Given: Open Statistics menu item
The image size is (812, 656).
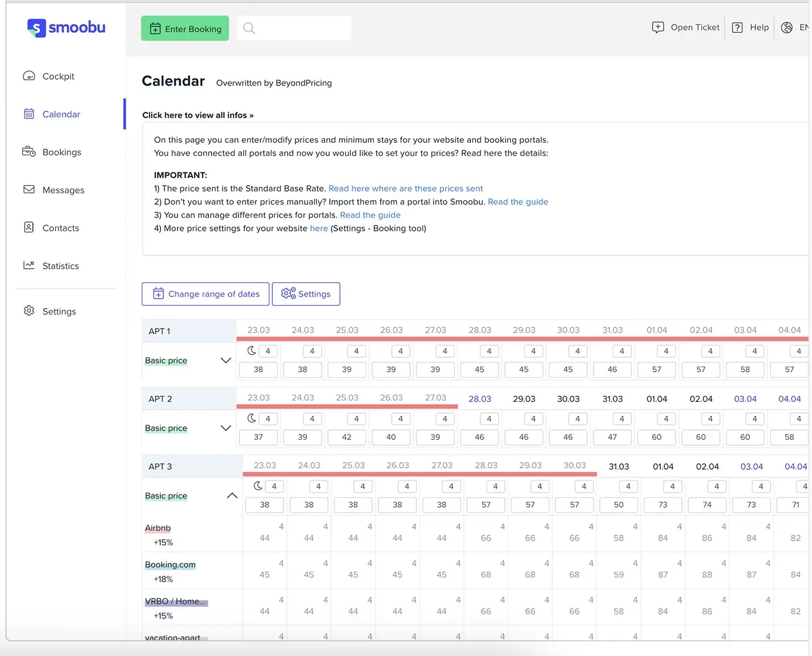Looking at the screenshot, I should tap(61, 266).
